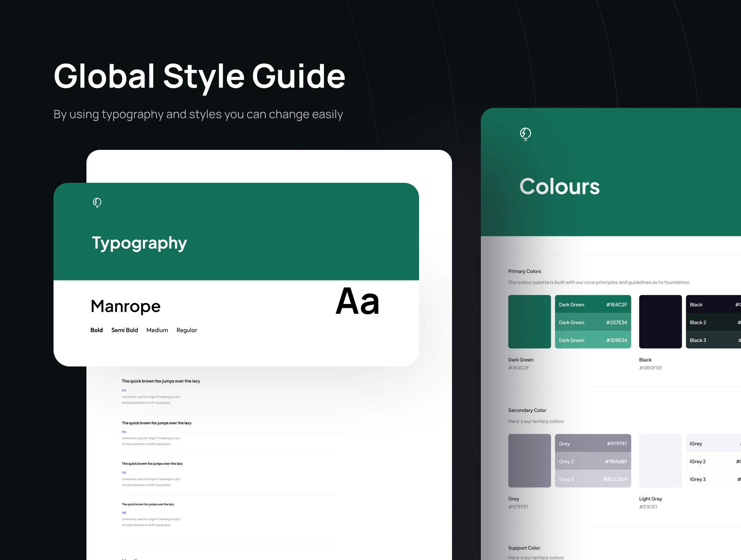The width and height of the screenshot is (741, 560).
Task: Click the large Aa font preview
Action: (x=357, y=301)
